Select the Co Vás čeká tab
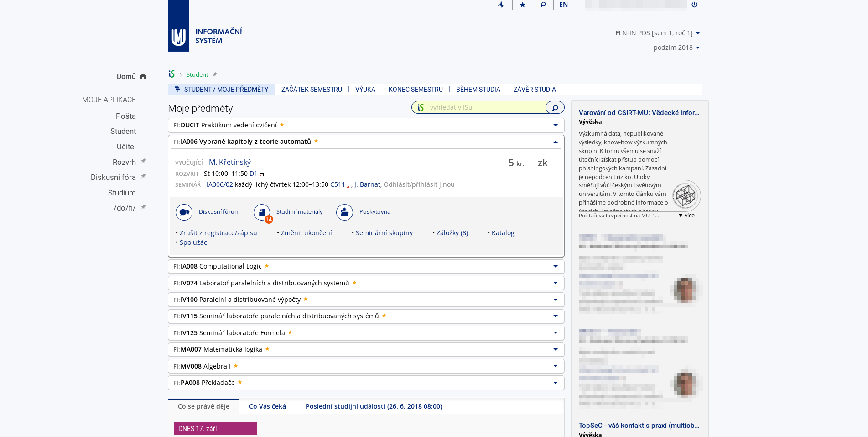 267,406
